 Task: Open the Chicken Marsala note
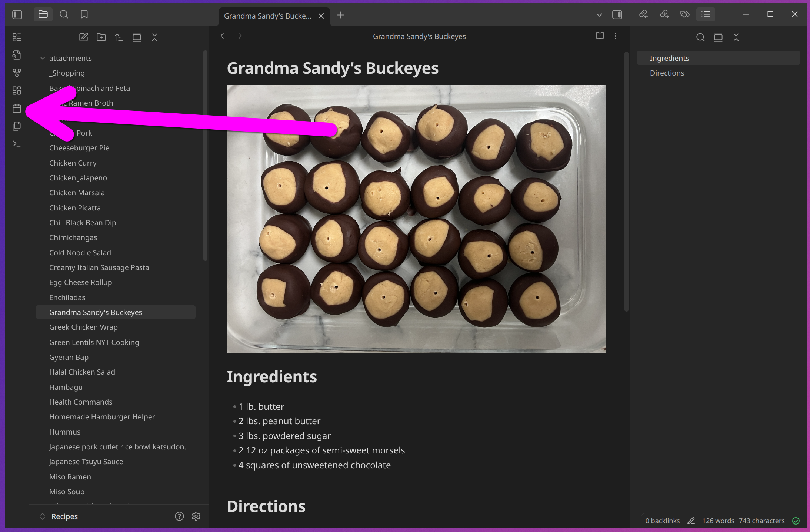coord(77,193)
